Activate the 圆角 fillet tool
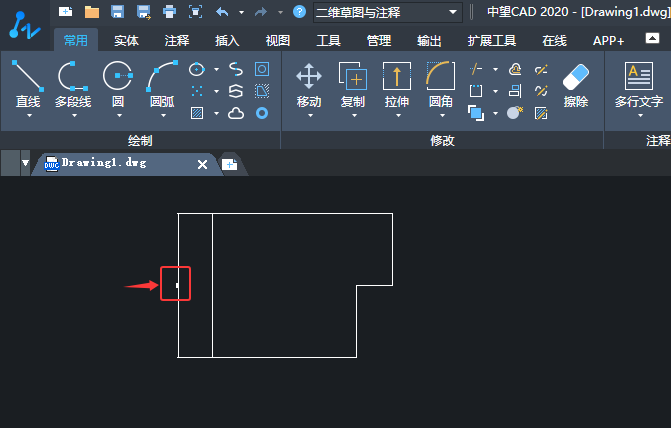Image resolution: width=671 pixels, height=428 pixels. pyautogui.click(x=441, y=84)
